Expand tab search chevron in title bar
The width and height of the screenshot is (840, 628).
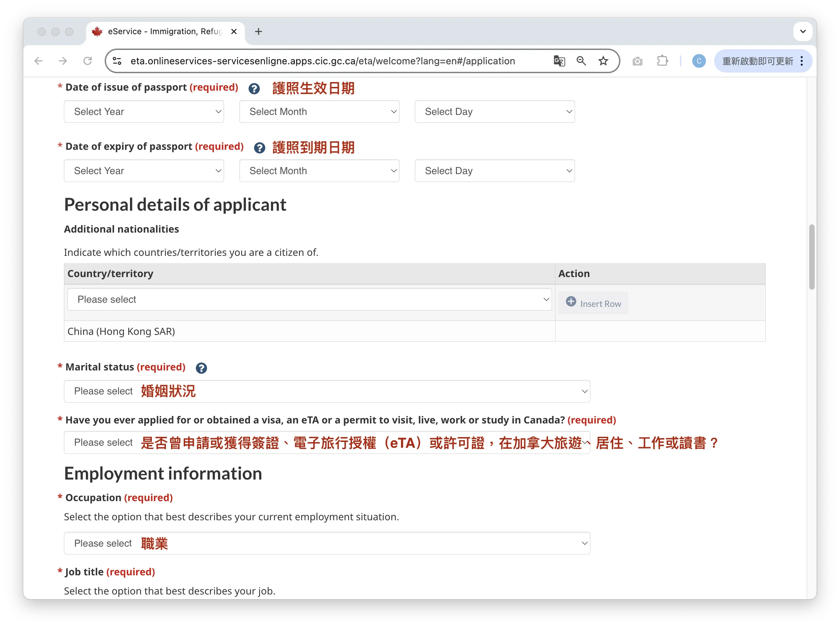click(x=803, y=31)
